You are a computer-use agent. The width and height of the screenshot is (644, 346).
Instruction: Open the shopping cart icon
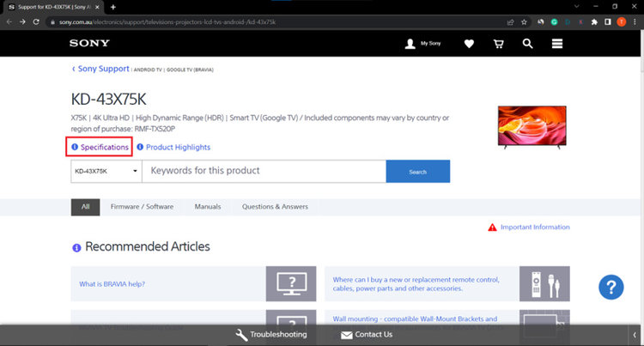(499, 44)
